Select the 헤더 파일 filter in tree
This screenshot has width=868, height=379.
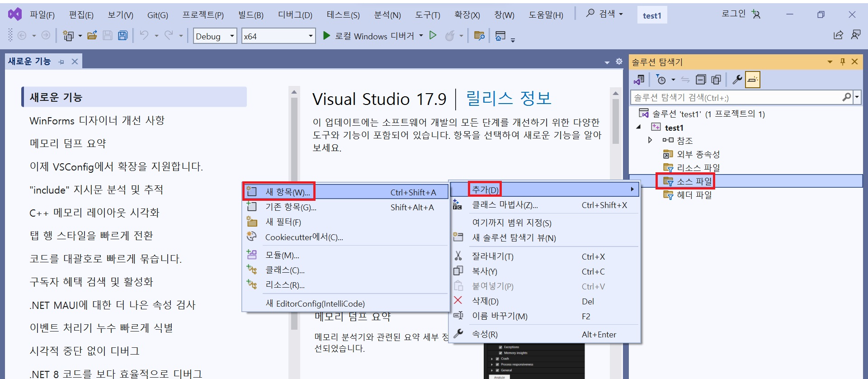pos(694,195)
